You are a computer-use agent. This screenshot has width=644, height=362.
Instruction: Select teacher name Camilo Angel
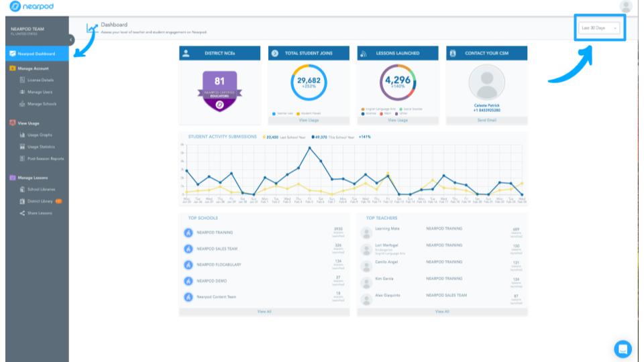[386, 262]
